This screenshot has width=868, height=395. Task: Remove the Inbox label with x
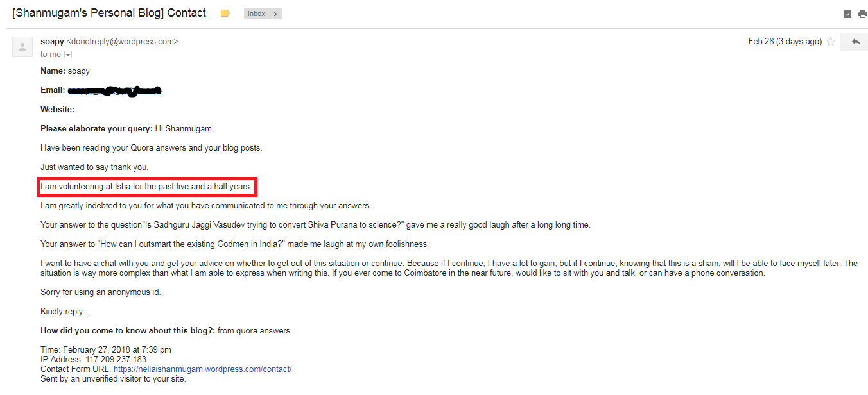275,13
